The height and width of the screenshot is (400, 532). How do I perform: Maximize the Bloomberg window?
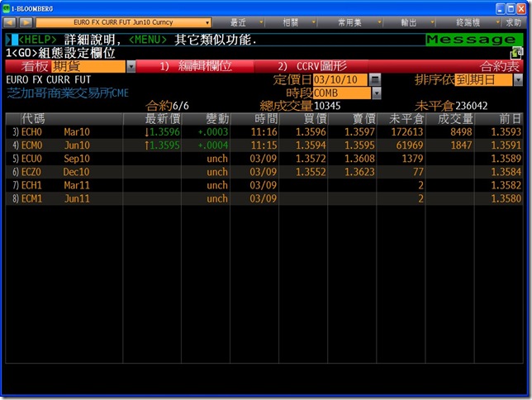coord(511,8)
